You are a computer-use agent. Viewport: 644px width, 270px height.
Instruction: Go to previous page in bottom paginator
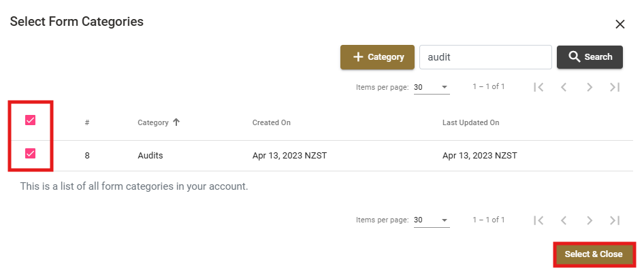point(564,220)
